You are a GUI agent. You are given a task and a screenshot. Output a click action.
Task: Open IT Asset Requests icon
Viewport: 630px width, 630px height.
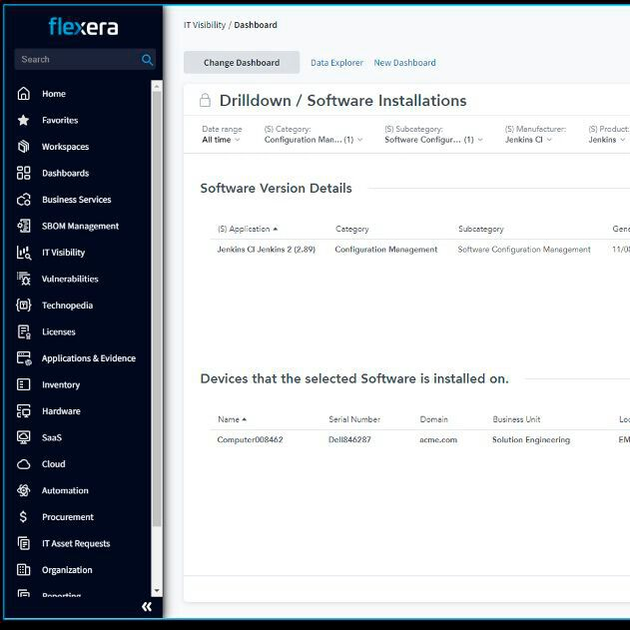pos(23,543)
